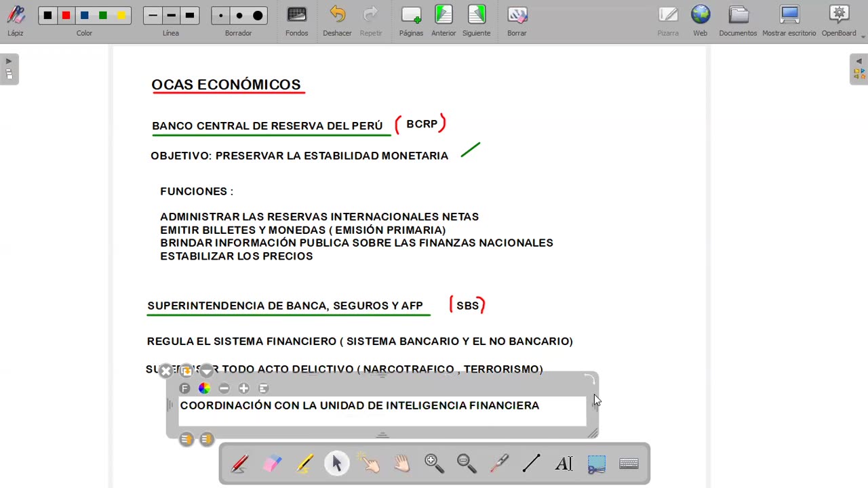Image resolution: width=868 pixels, height=488 pixels.
Task: Click Repetir redo button
Action: click(x=371, y=20)
